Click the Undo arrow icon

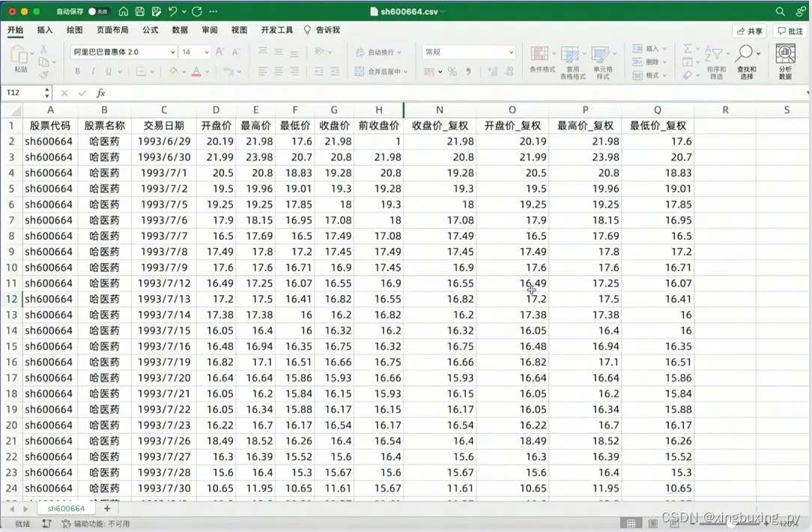coord(172,11)
